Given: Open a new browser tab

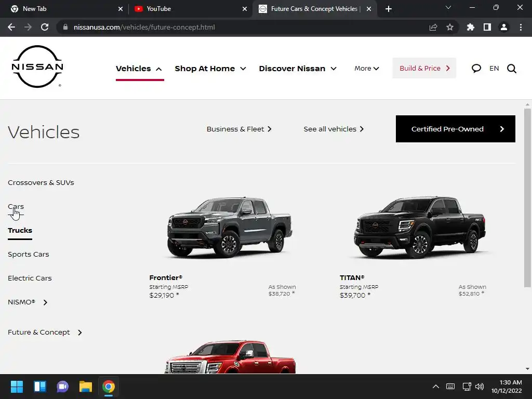Looking at the screenshot, I should click(389, 9).
